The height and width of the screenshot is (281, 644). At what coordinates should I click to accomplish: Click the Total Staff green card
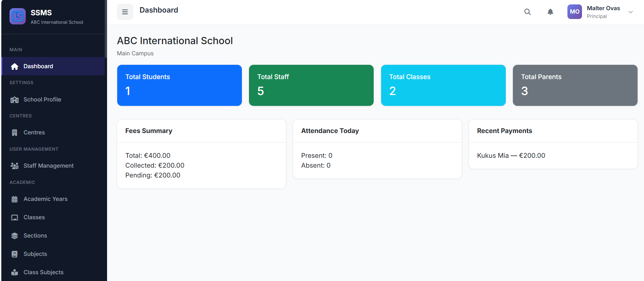[x=311, y=85]
